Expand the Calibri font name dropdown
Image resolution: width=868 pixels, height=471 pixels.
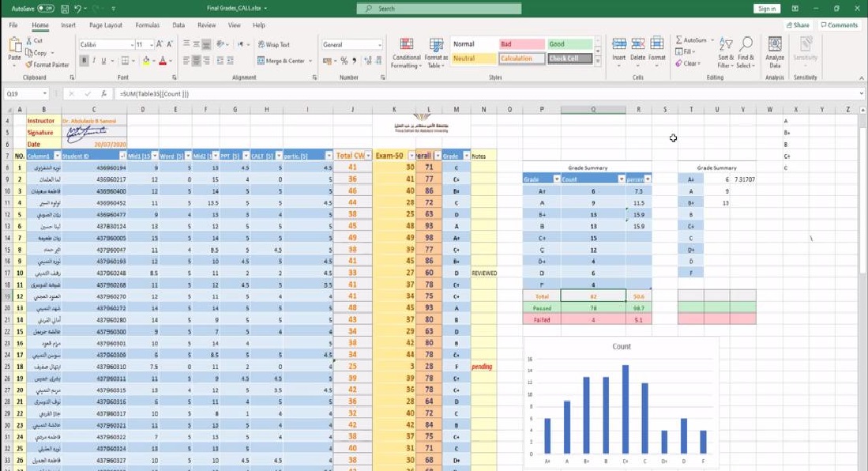tap(129, 45)
